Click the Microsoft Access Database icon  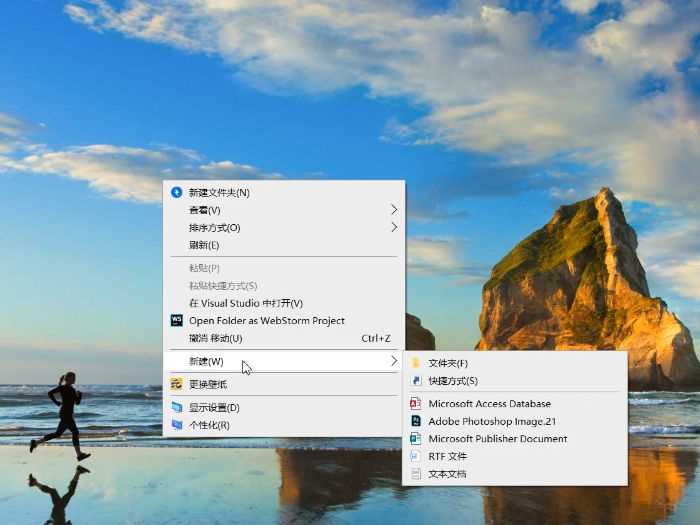[416, 404]
